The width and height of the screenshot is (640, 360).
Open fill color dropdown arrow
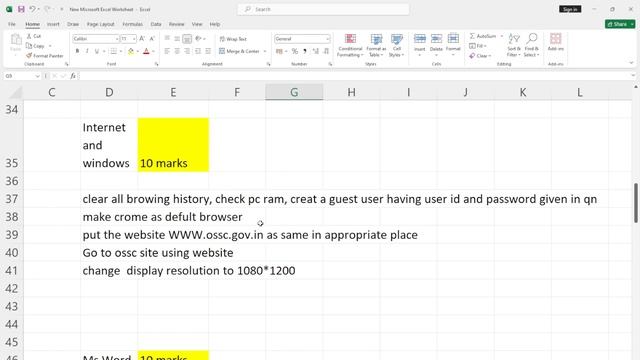coord(138,51)
